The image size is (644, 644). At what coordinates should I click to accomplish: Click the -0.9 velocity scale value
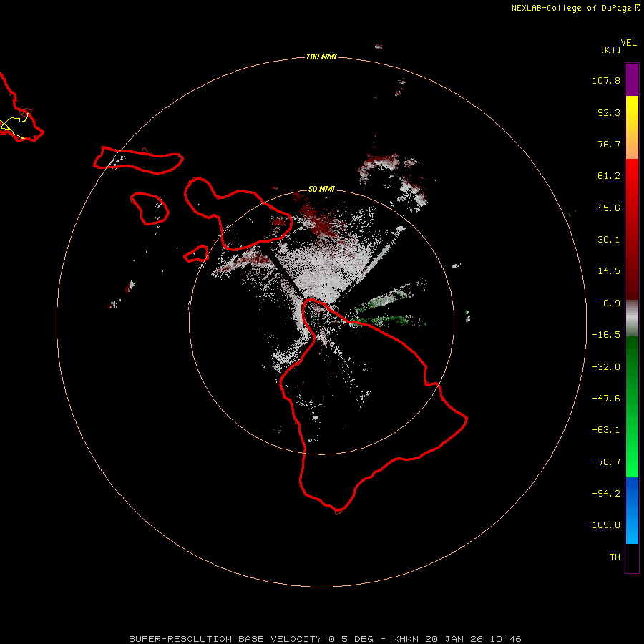pyautogui.click(x=609, y=303)
